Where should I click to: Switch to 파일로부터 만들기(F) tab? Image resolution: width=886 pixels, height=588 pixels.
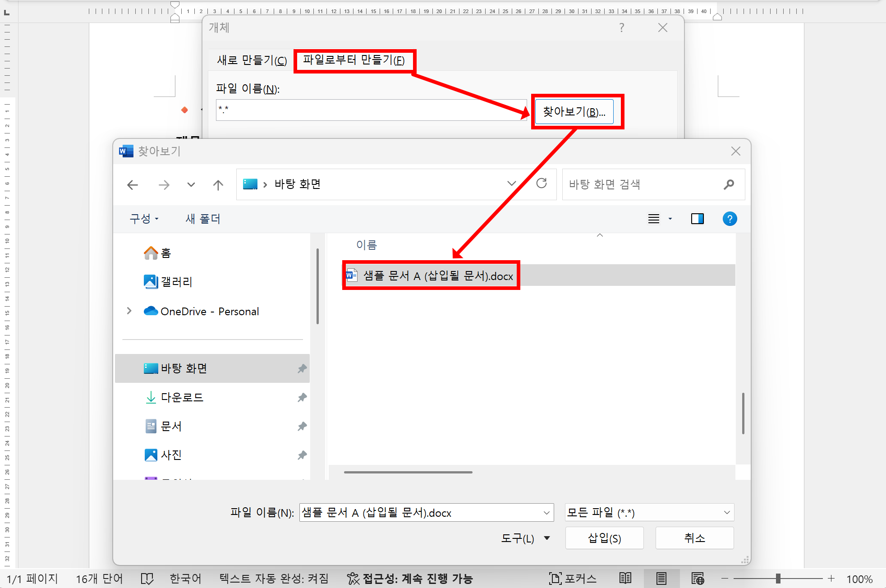[354, 60]
